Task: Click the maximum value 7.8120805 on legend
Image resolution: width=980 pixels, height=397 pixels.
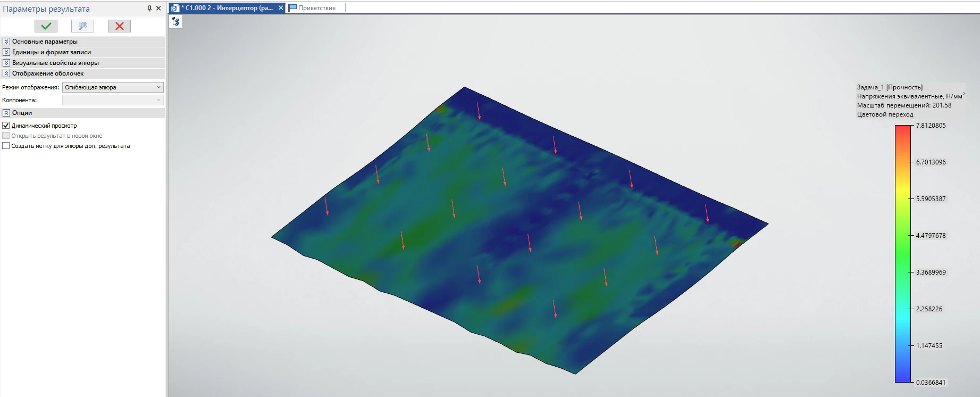Action: (931, 126)
